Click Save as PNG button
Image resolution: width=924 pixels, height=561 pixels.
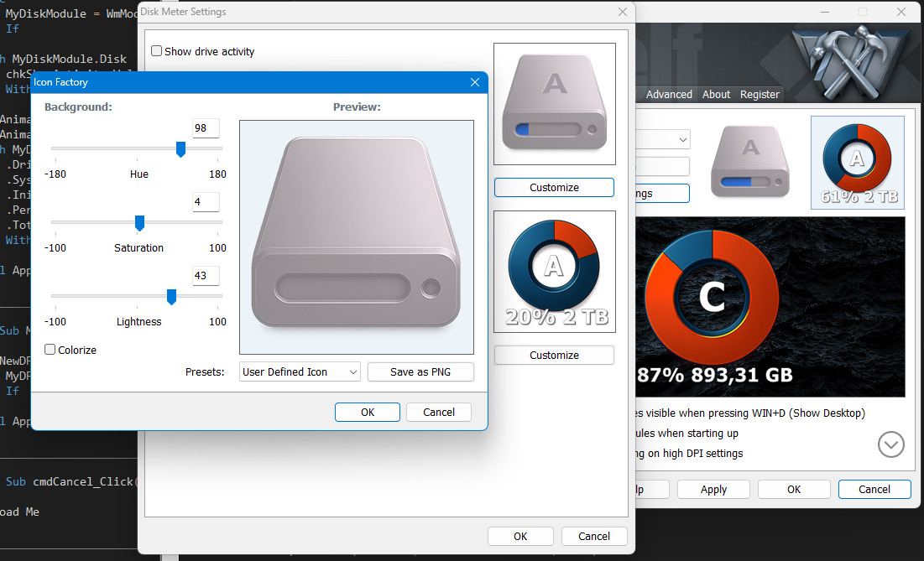pos(420,371)
